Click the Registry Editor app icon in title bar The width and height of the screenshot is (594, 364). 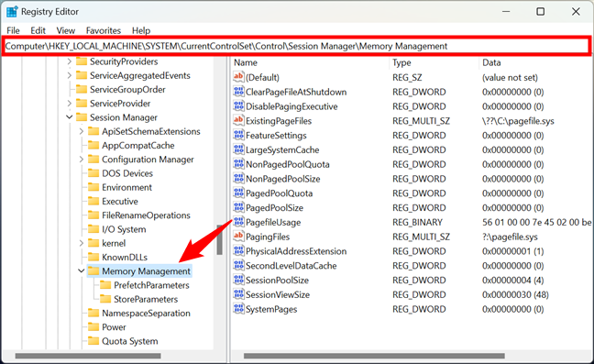(x=12, y=11)
